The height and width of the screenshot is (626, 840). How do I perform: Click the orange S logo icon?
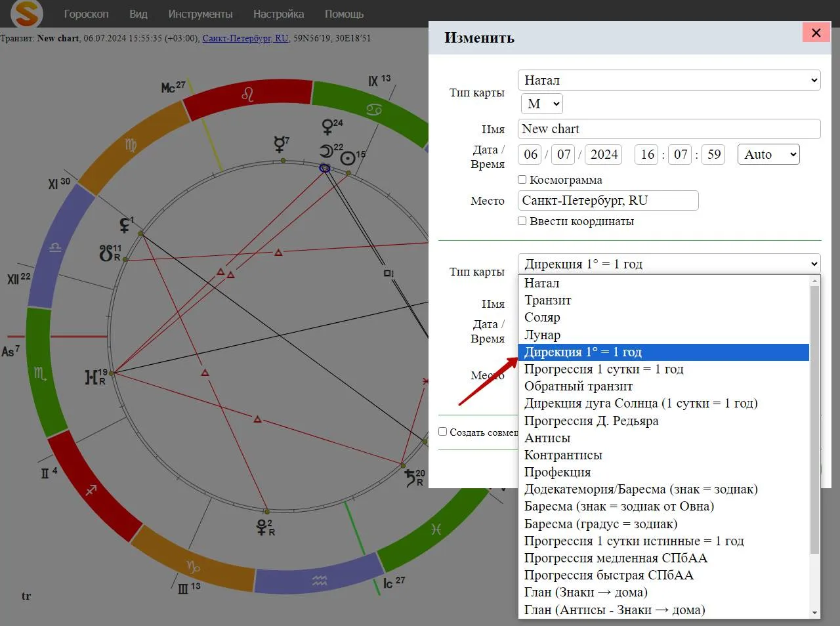(27, 14)
